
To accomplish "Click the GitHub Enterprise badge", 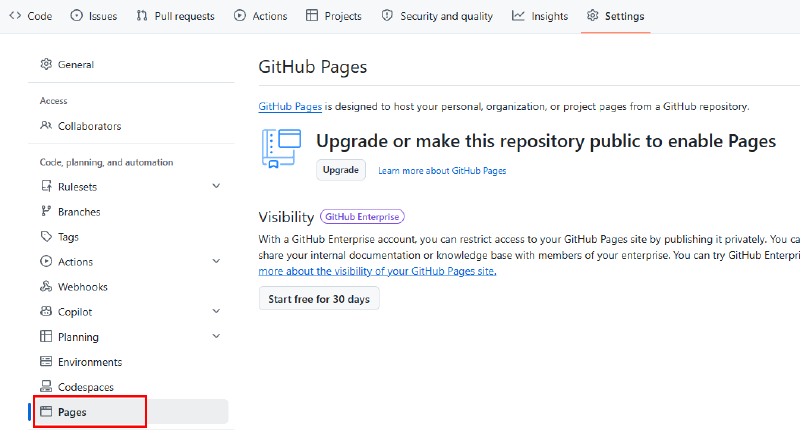I will tap(362, 217).
